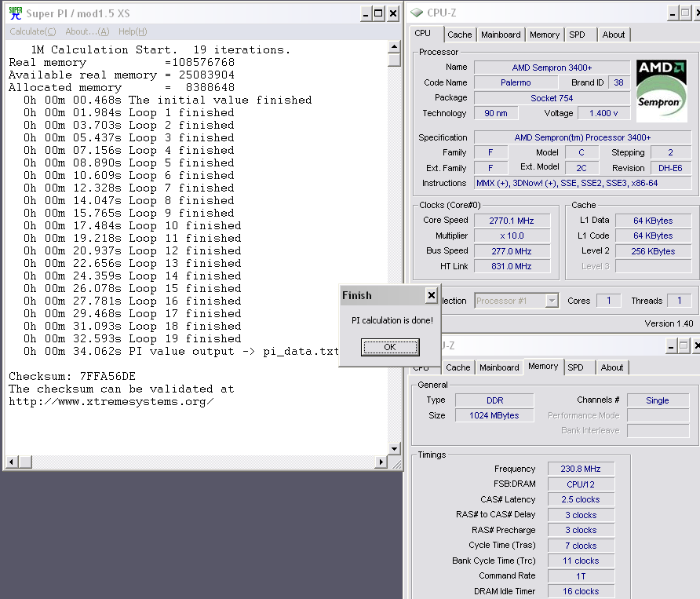Minimize the lower CPU-Z window

pos(670,346)
